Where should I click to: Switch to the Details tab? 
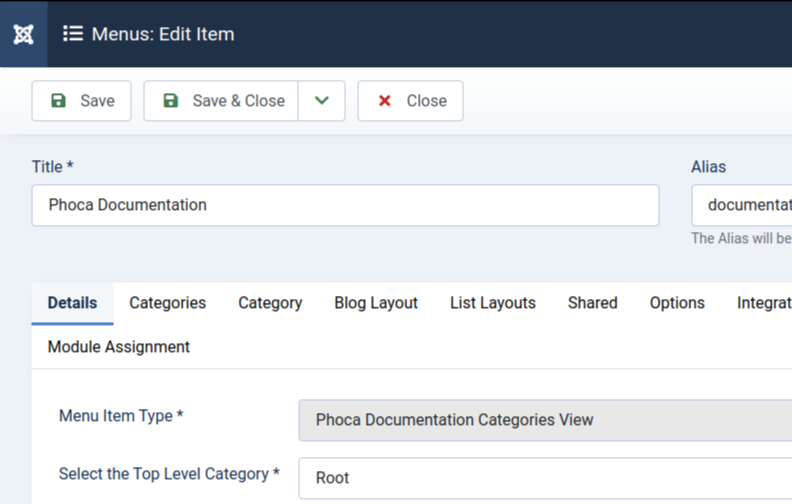point(72,303)
